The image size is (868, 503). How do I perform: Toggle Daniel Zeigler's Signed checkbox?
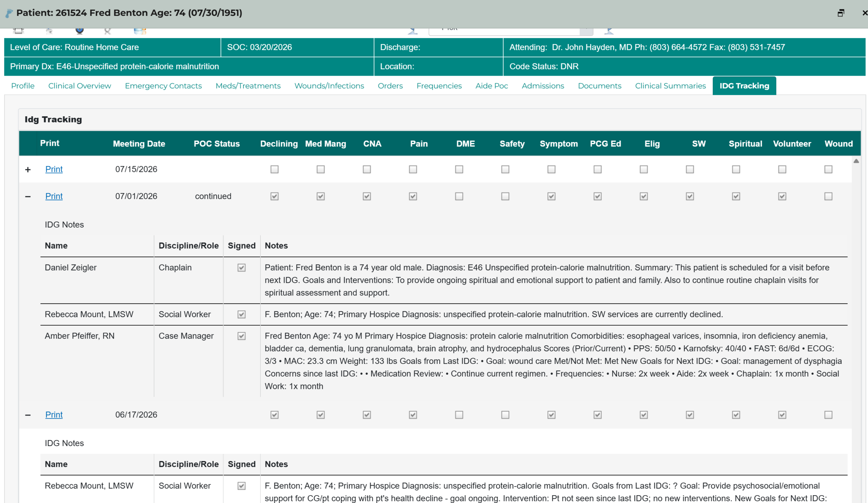(x=241, y=268)
